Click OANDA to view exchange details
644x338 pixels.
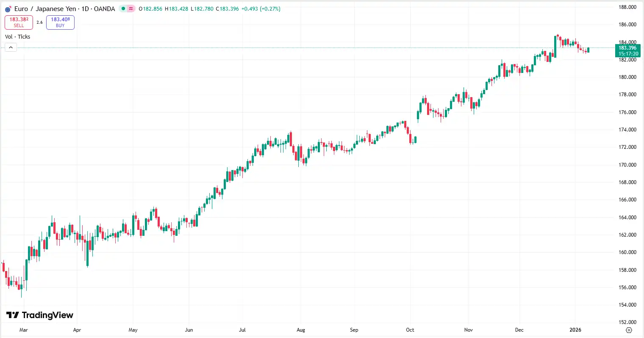coord(104,8)
